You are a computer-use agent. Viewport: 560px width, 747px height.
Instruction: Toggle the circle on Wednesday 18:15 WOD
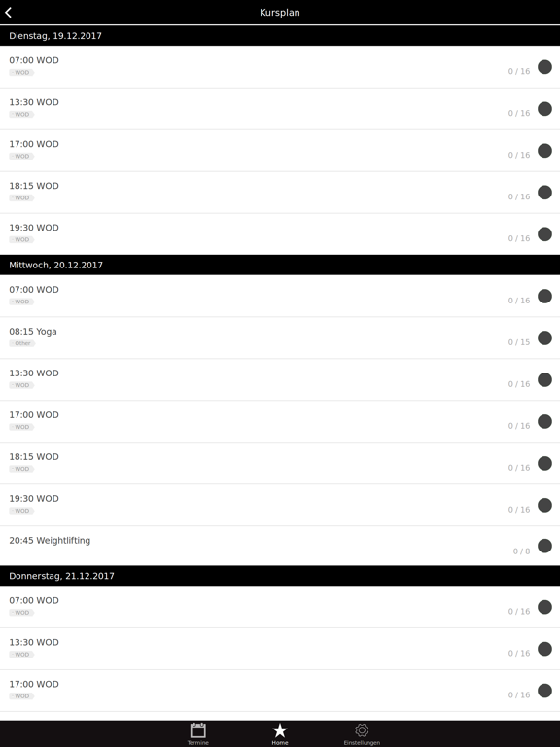[544, 464]
